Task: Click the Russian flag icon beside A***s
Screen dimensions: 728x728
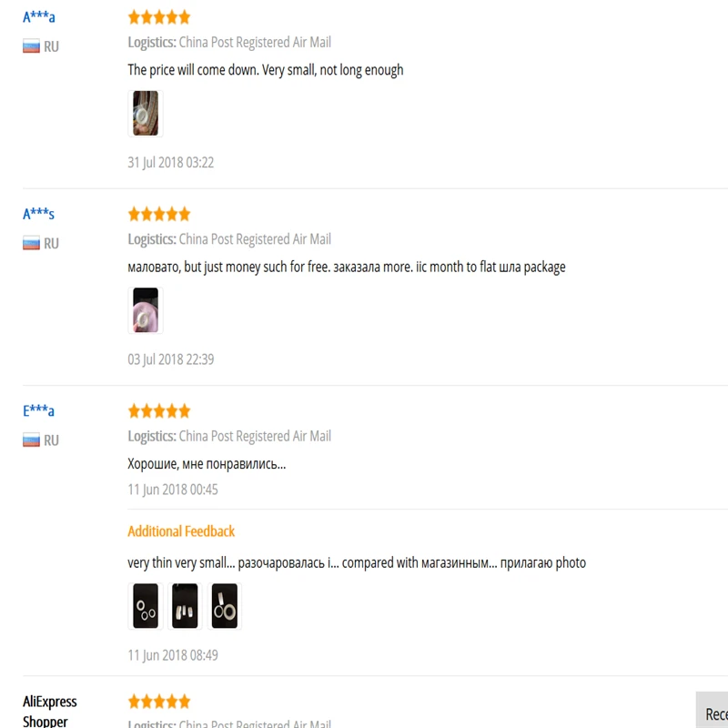Action: coord(31,243)
